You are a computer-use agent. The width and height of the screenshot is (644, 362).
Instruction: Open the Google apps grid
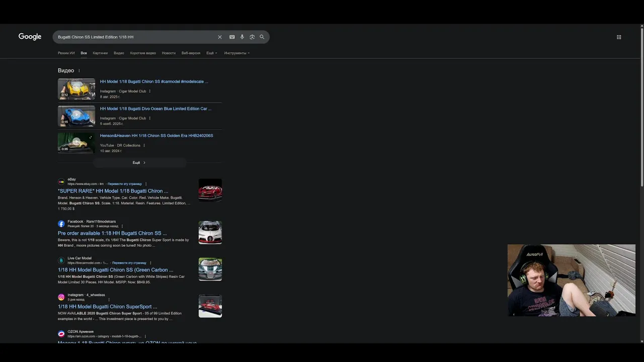pos(619,37)
